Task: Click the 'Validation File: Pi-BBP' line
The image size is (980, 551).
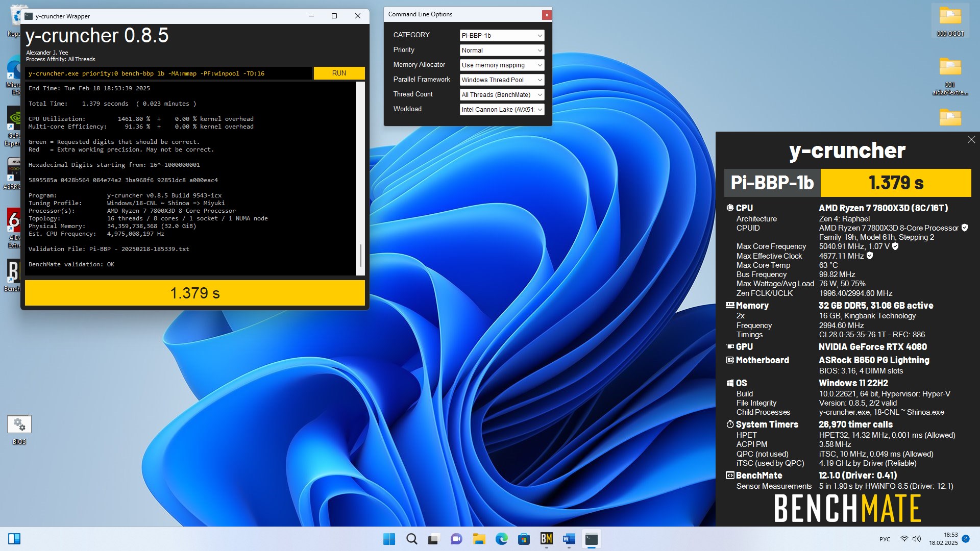Action: click(109, 249)
